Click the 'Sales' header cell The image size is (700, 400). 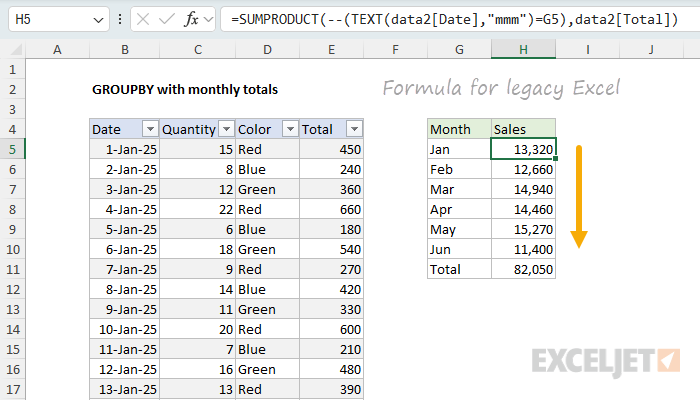(x=523, y=129)
